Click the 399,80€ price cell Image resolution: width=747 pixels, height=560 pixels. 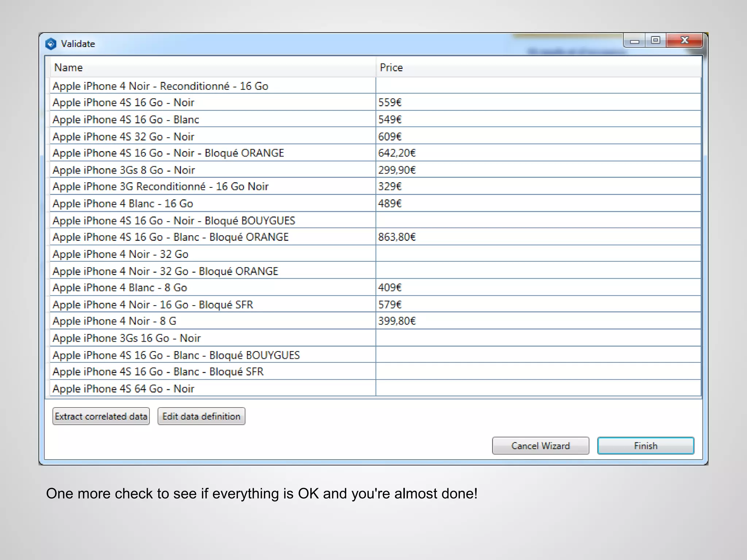[397, 321]
